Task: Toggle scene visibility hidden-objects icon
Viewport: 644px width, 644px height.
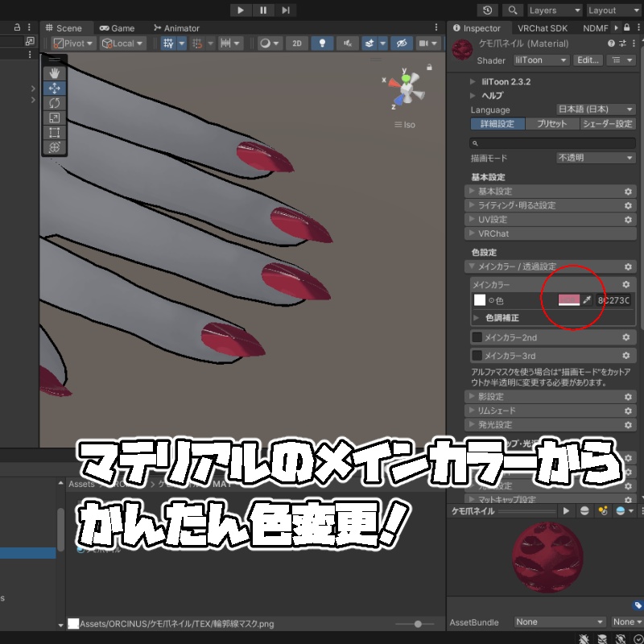Action: click(401, 43)
